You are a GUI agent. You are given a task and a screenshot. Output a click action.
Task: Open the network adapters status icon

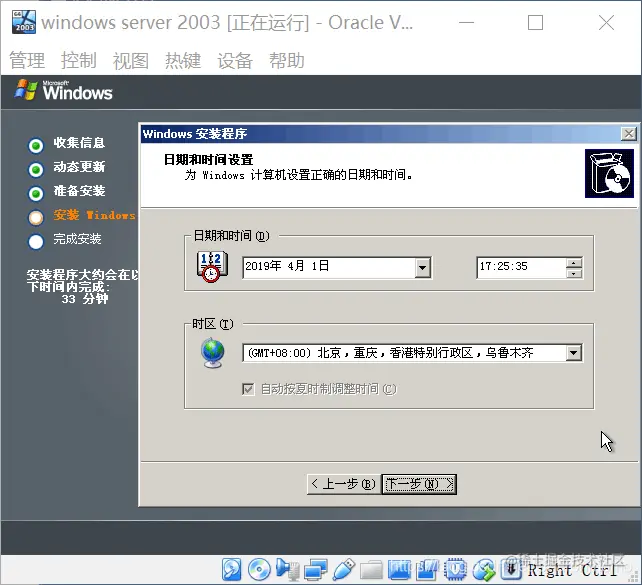coord(316,569)
